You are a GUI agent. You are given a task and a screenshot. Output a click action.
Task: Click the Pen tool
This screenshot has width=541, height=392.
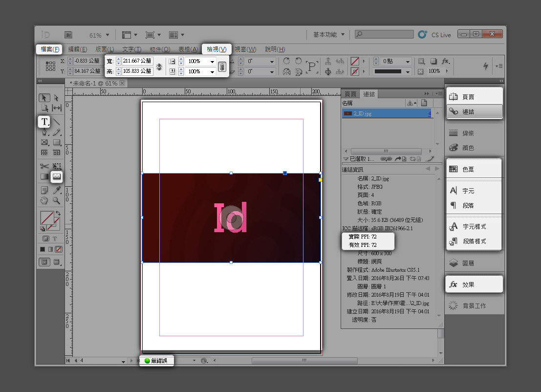point(44,132)
